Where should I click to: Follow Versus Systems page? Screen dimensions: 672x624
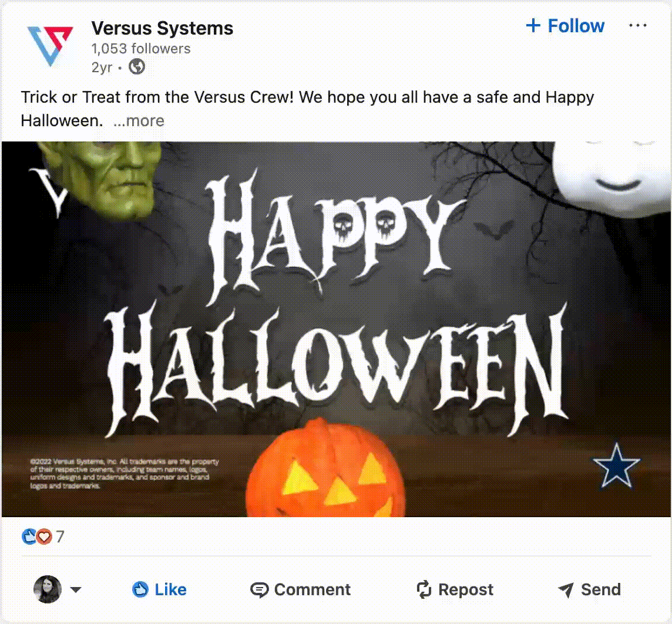click(x=565, y=26)
